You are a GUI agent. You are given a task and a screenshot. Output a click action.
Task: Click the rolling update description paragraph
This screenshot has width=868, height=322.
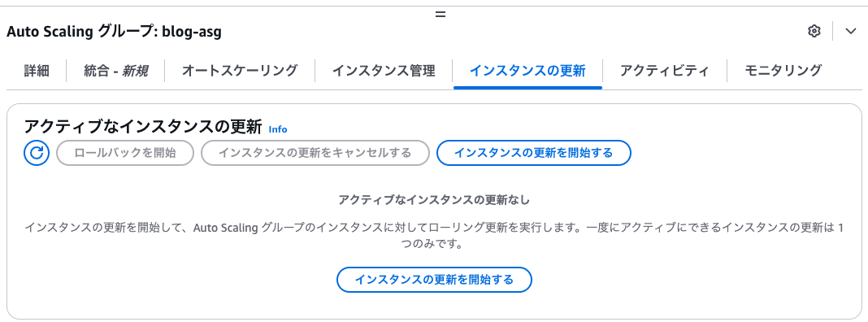(434, 236)
